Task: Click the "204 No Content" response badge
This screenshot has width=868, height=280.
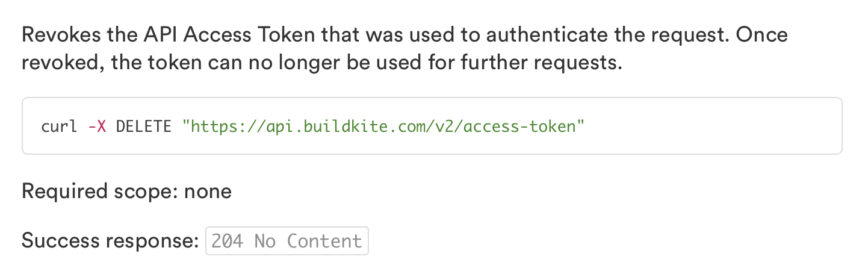Action: point(287,241)
